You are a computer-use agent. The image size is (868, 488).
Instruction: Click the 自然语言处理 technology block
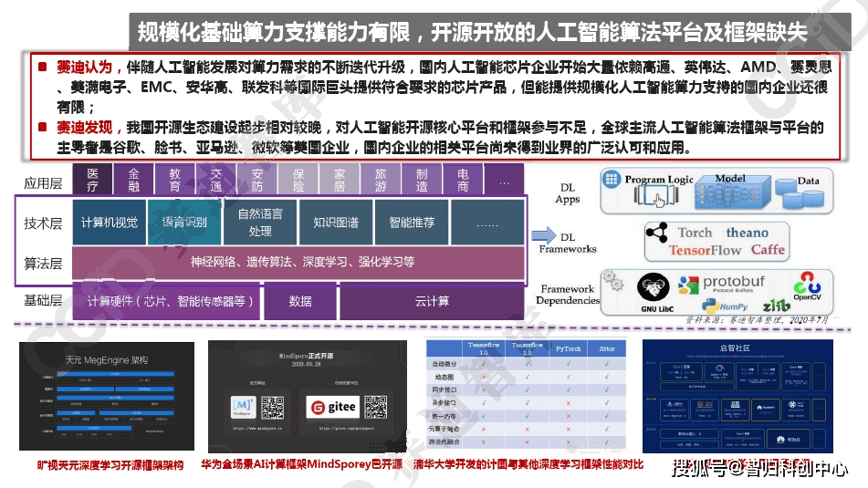point(260,223)
